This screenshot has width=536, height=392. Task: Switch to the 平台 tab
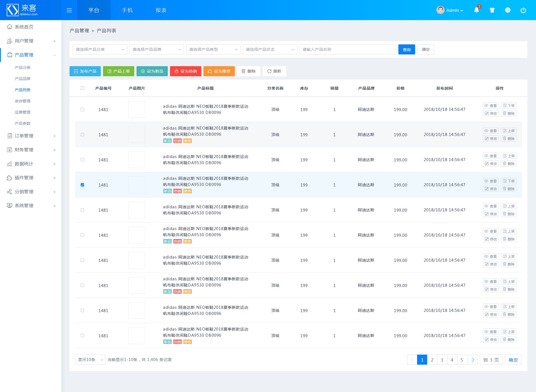(x=94, y=10)
